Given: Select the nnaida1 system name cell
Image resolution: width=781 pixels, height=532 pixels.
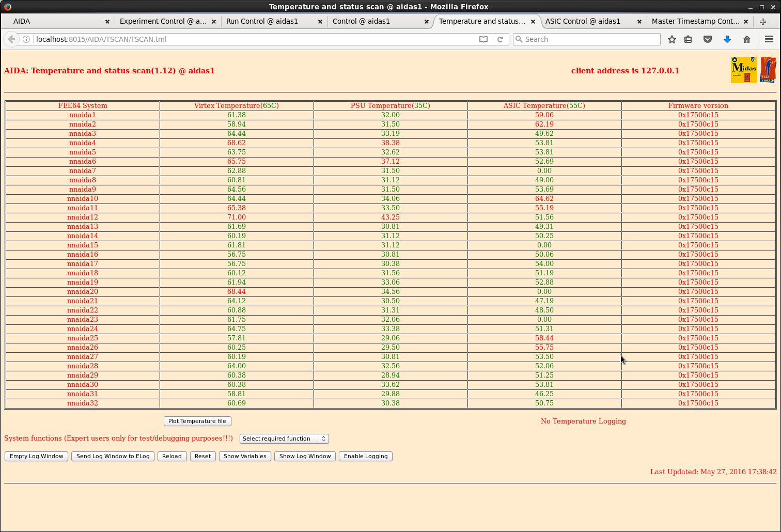Looking at the screenshot, I should 83,115.
